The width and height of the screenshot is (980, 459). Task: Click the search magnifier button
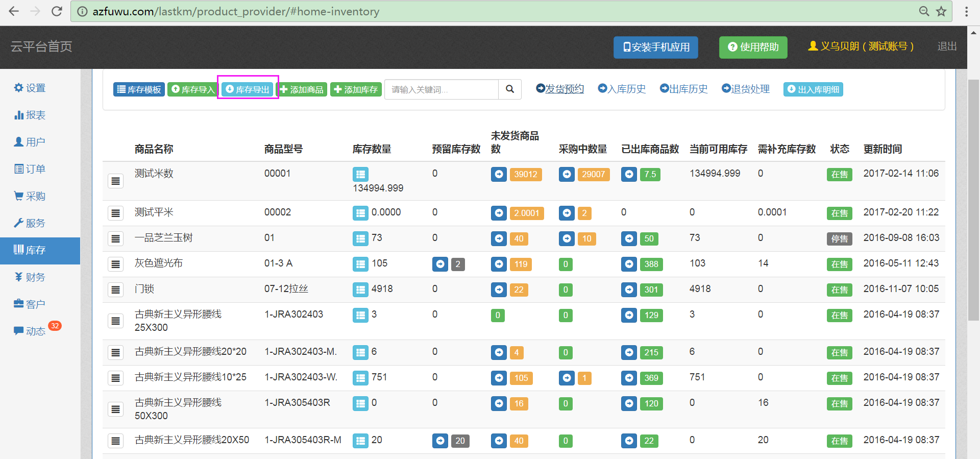pos(509,89)
